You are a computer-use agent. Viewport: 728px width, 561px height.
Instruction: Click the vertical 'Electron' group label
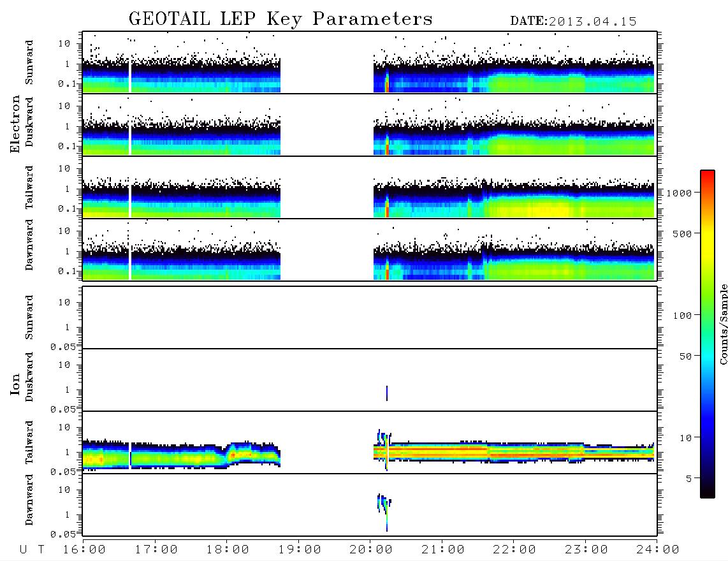point(15,124)
